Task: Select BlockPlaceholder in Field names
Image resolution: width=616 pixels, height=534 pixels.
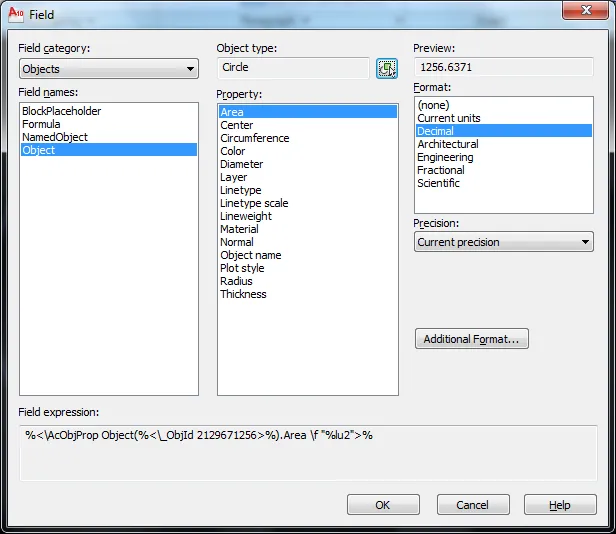Action: coord(61,111)
